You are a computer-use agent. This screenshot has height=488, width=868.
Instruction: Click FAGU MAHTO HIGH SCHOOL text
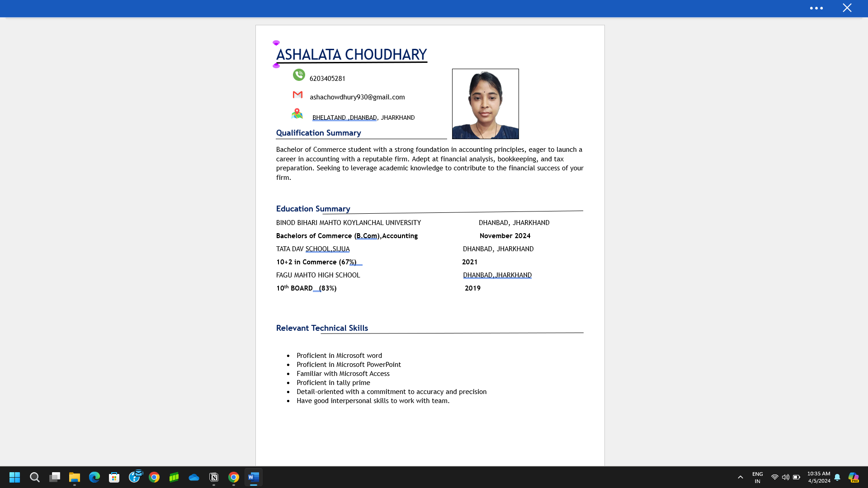pos(318,275)
